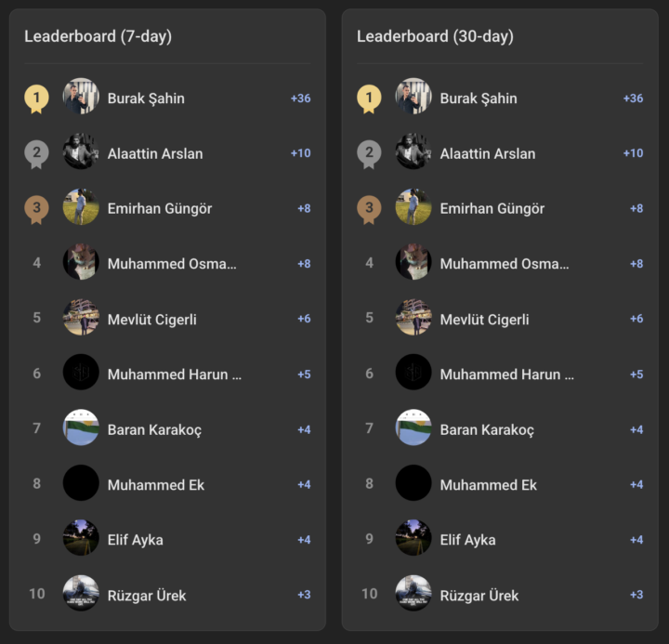This screenshot has width=669, height=644.
Task: Click bronze medal icon in 30-day leaderboard
Action: [x=369, y=208]
